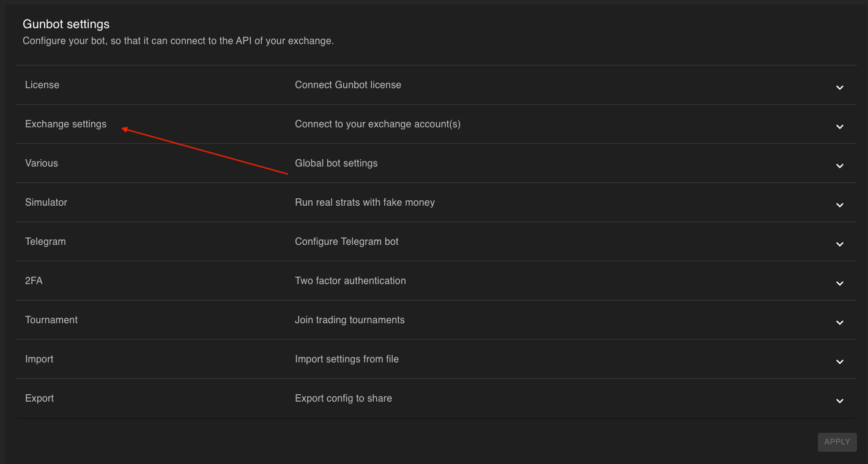Expand the Export section chevron
Viewport: 868px width, 464px height.
point(840,401)
